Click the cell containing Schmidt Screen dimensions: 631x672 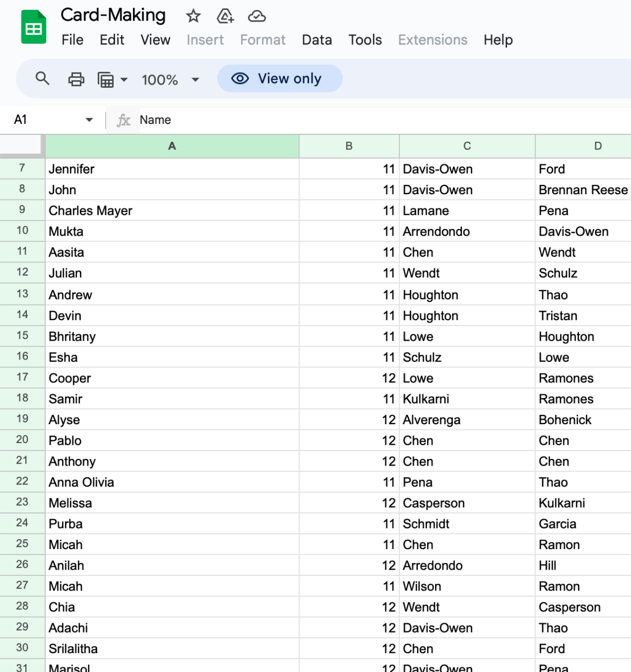[467, 524]
